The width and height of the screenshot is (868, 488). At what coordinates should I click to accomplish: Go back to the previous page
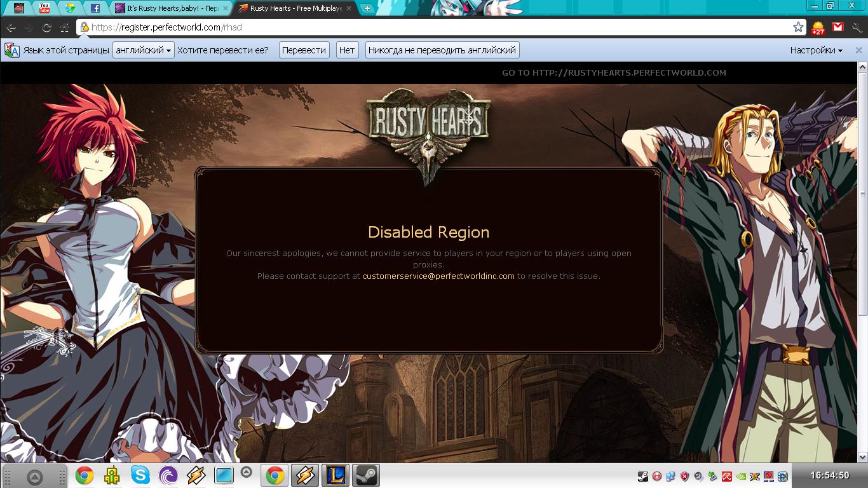pyautogui.click(x=11, y=27)
